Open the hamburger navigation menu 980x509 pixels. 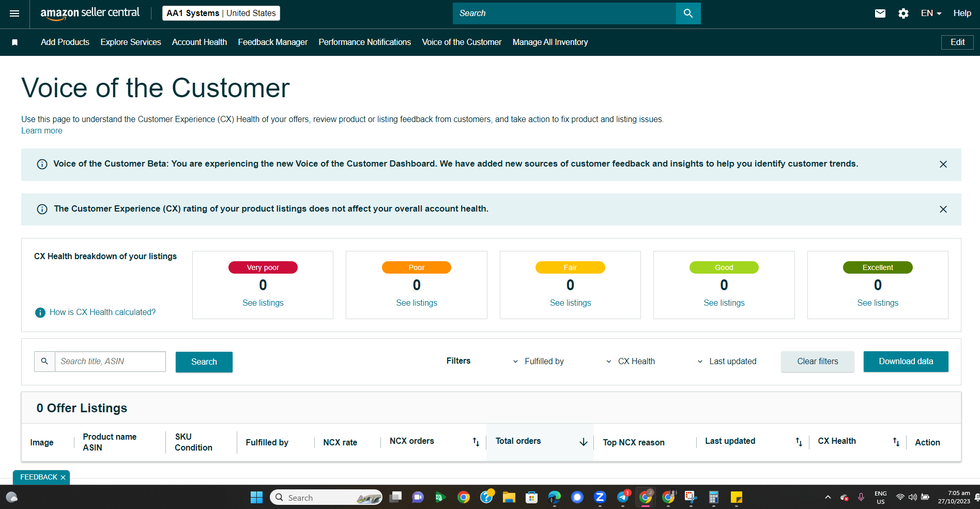14,13
